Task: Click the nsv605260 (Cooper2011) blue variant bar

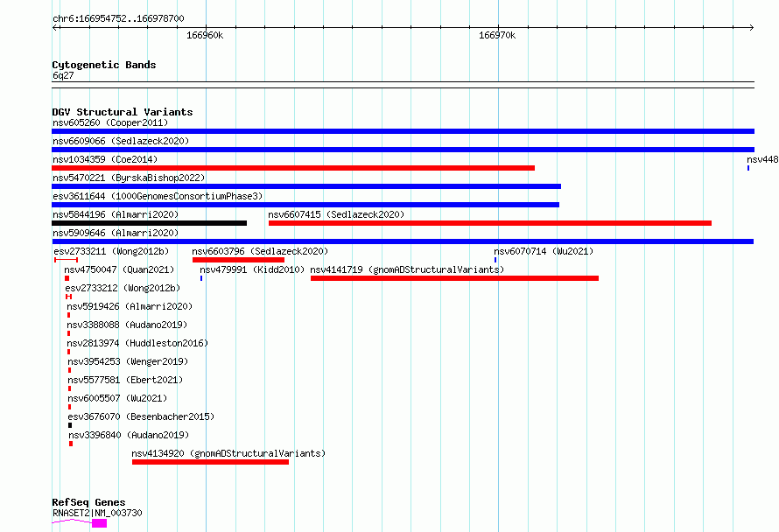Action: click(x=403, y=131)
